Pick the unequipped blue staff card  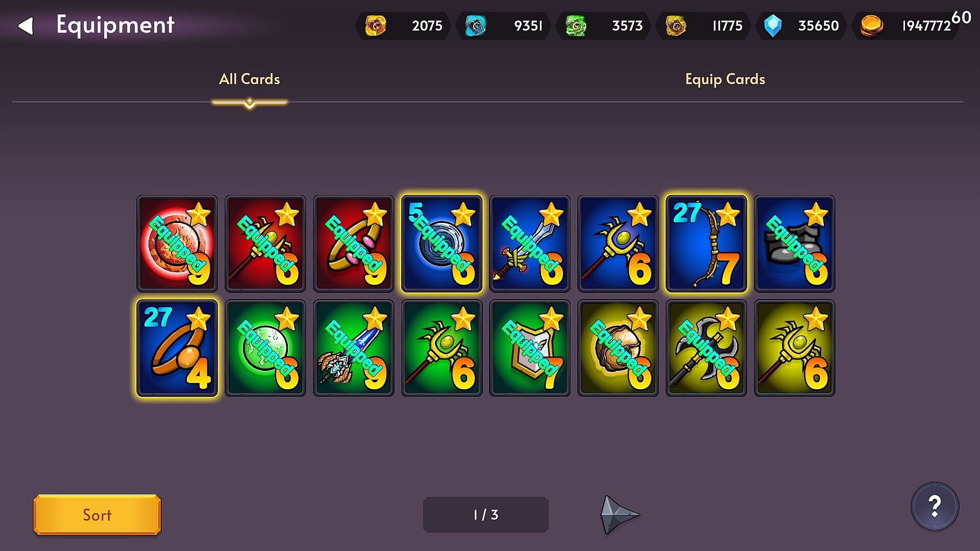click(618, 244)
